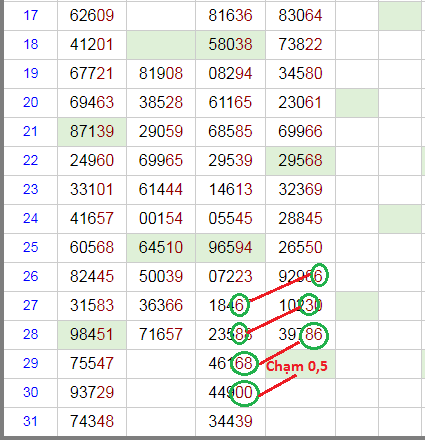
Task: Click cell containing 81636
Action: [x=230, y=15]
